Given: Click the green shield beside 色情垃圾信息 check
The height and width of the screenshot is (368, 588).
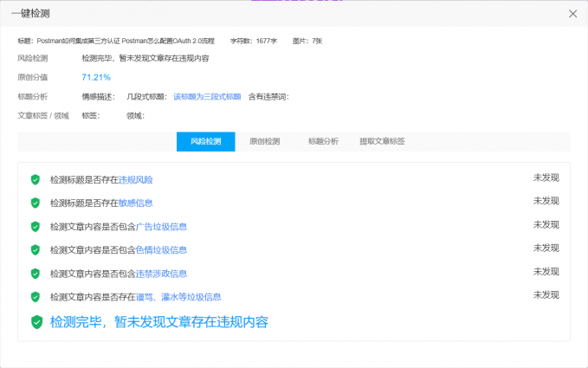Looking at the screenshot, I should click(x=36, y=250).
